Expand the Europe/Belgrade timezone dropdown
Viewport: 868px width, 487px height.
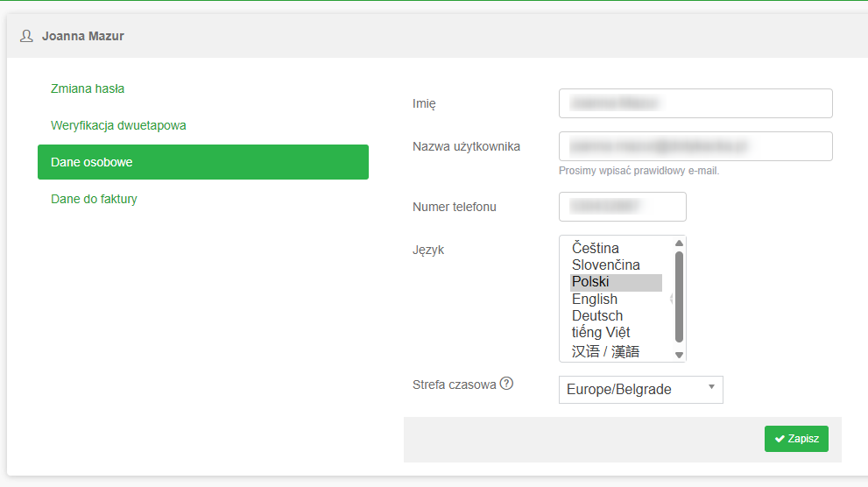640,390
